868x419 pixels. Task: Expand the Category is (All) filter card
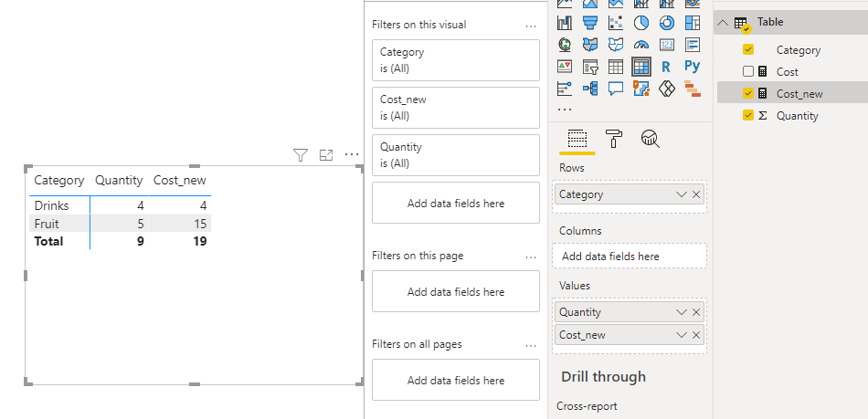(456, 60)
